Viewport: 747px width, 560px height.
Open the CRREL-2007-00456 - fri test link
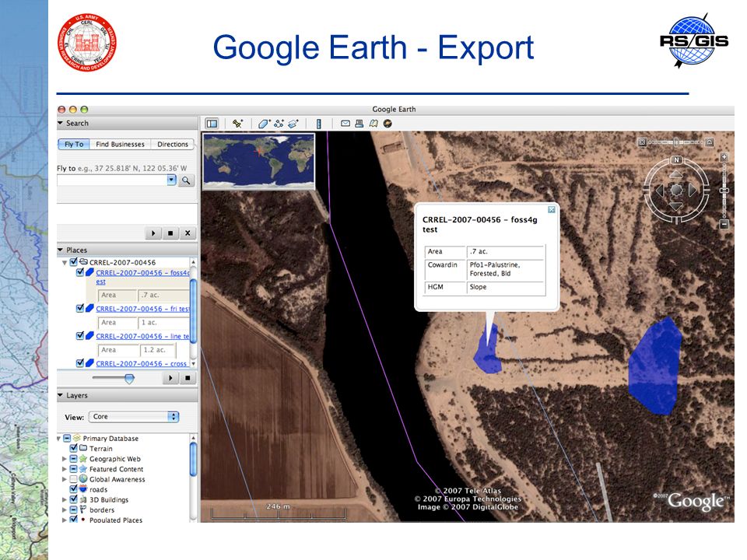[142, 309]
